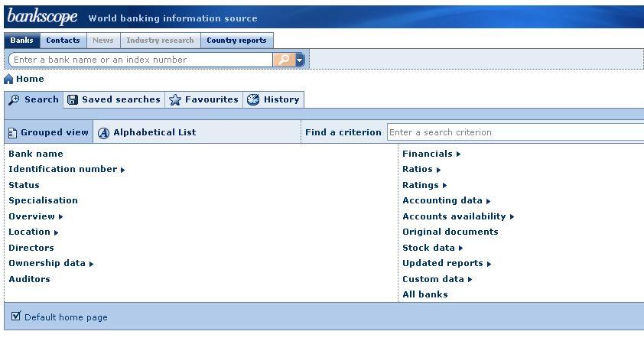Click the orange magnifier search icon
This screenshot has width=644, height=341.
click(x=284, y=60)
